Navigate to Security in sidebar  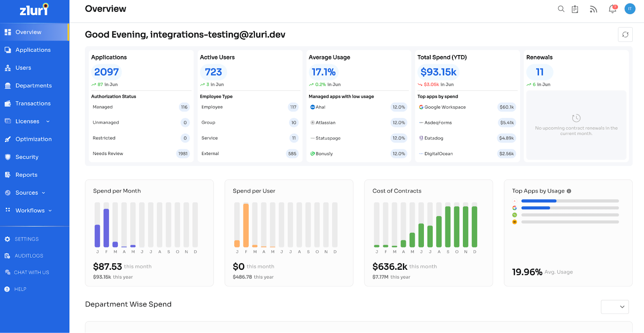(x=27, y=157)
